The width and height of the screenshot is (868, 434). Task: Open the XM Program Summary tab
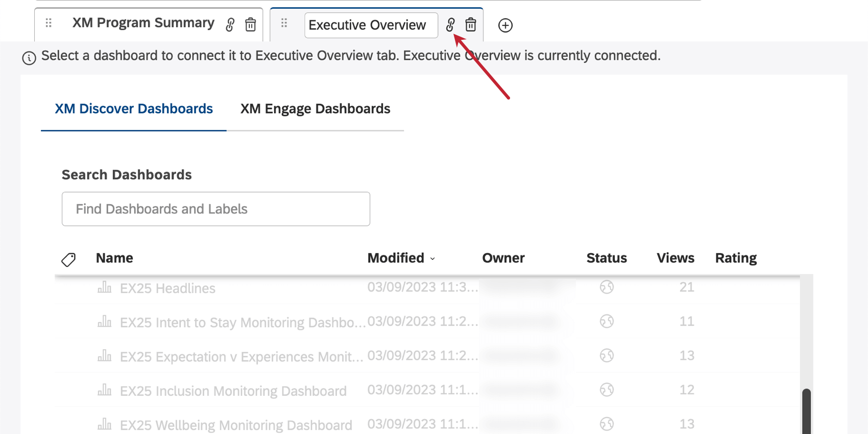coord(143,23)
